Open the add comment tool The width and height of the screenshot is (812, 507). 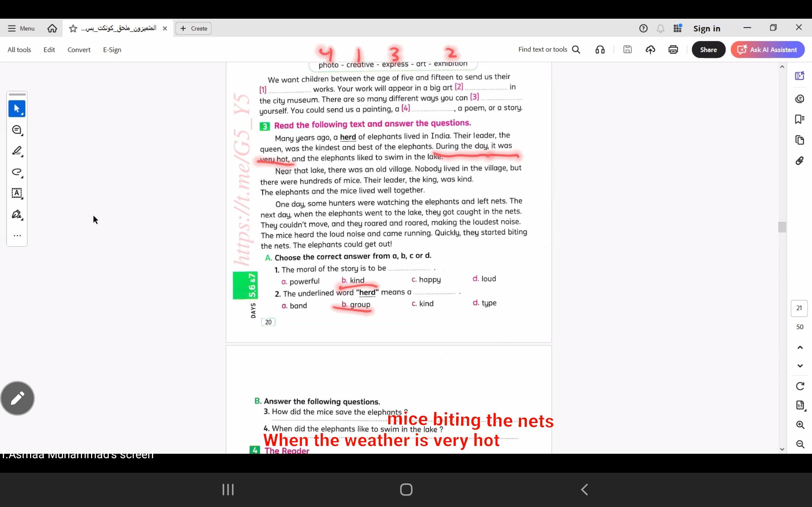click(x=17, y=130)
